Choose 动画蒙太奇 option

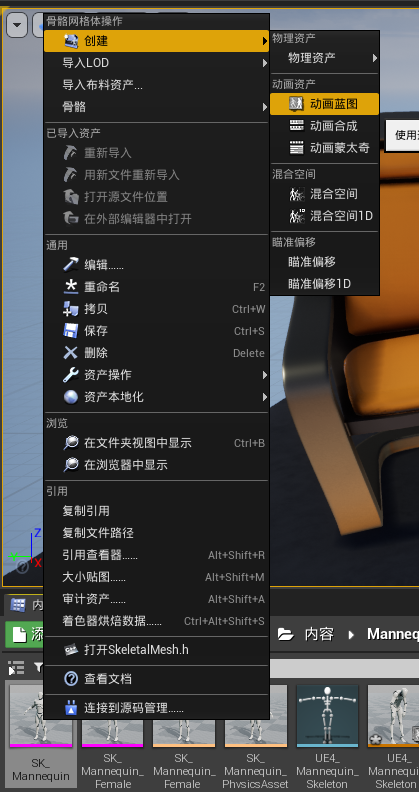[325, 147]
